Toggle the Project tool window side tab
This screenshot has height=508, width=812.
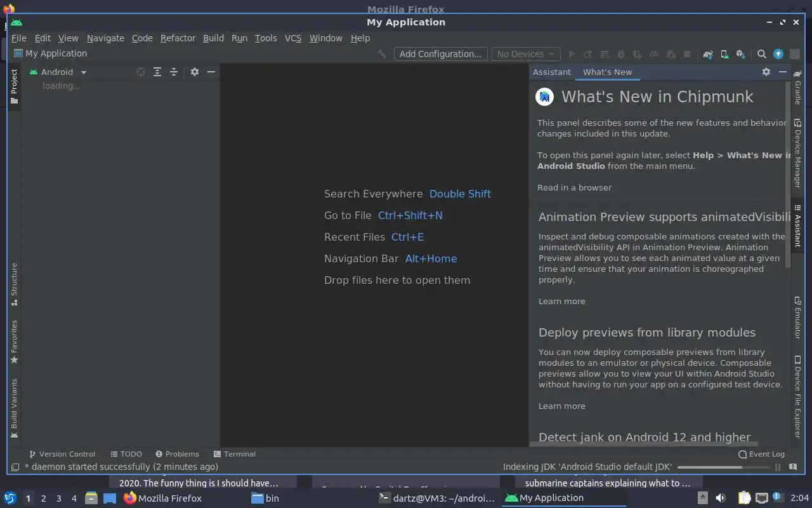(14, 86)
